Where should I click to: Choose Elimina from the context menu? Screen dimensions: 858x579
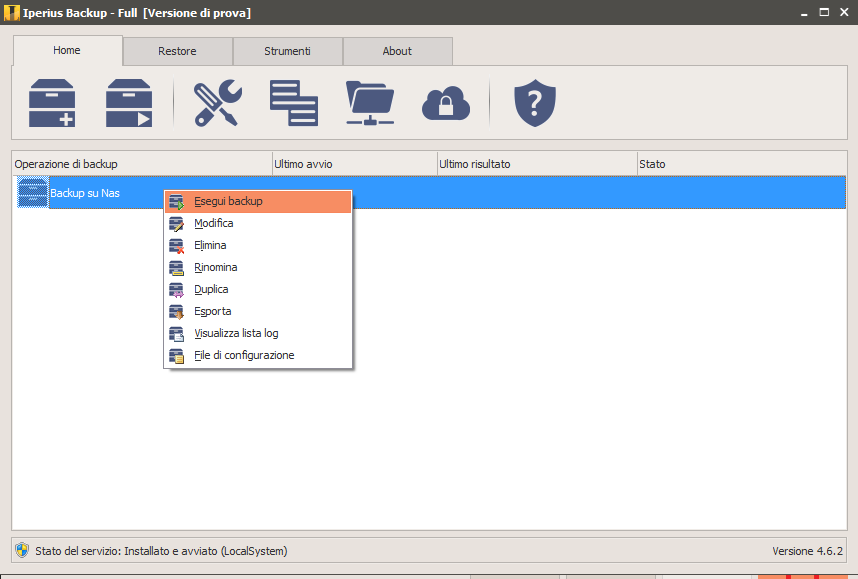(x=258, y=245)
